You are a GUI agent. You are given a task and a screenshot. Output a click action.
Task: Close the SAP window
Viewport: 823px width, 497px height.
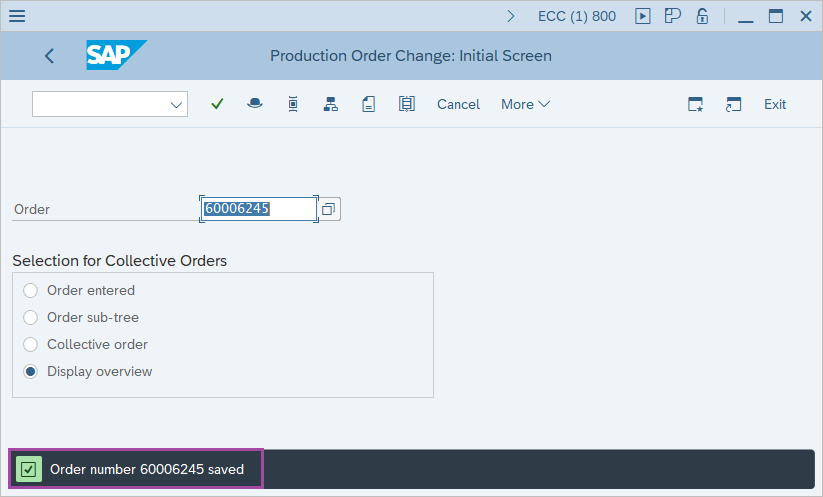(x=806, y=16)
